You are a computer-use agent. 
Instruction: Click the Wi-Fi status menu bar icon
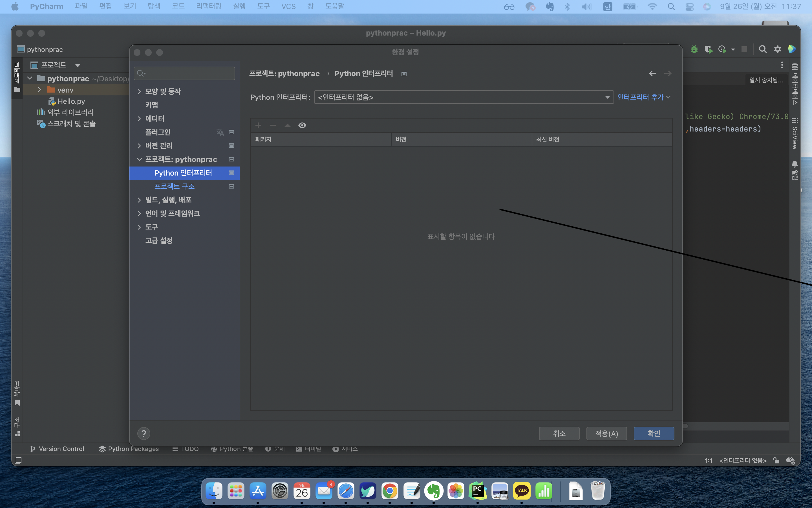[x=652, y=6]
